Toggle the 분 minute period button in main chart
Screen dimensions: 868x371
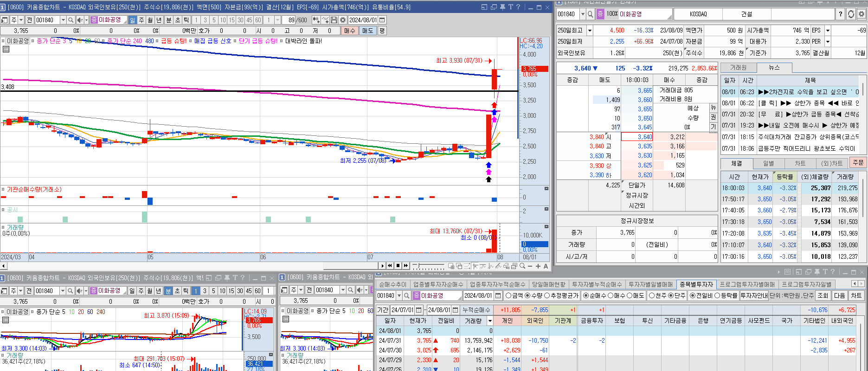pos(168,20)
